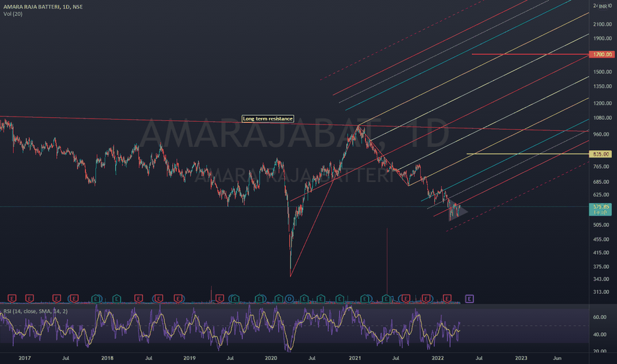Click the RSI (14, close, SMA, 14, 2) legend
617x364 pixels.
(35, 311)
